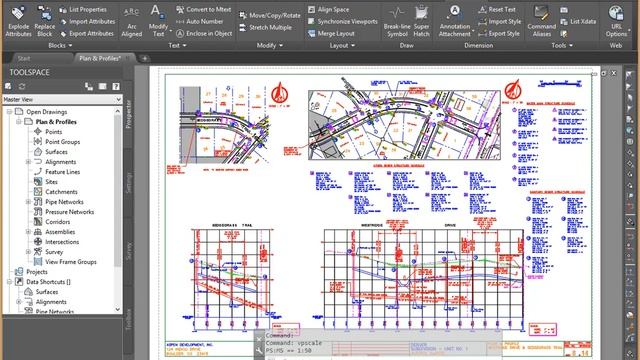Select Feature Lines in the tree
This screenshot has height=360, width=640.
[62, 172]
